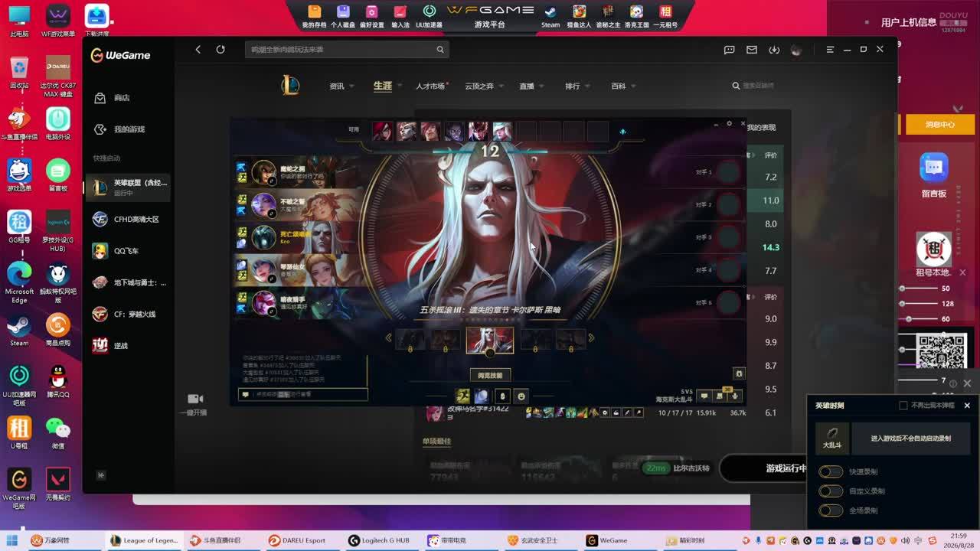This screenshot has height=551, width=980.
Task: Launch UU加速器 from the top bar
Action: point(430,16)
